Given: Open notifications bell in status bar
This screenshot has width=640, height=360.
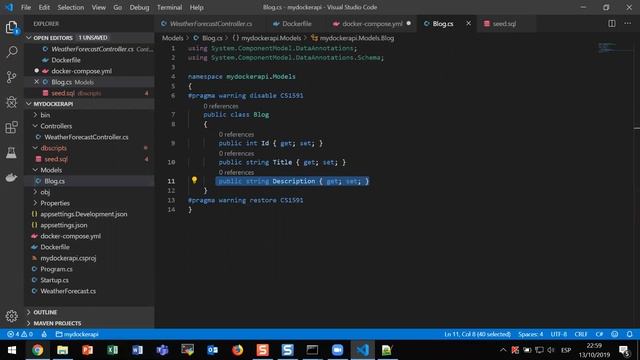Looking at the screenshot, I should coord(630,334).
